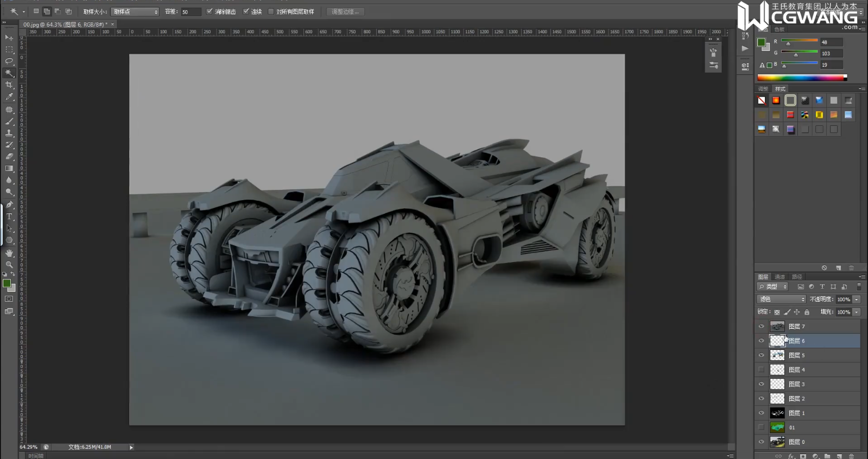Select the Move tool
This screenshot has height=459, width=868.
(9, 37)
